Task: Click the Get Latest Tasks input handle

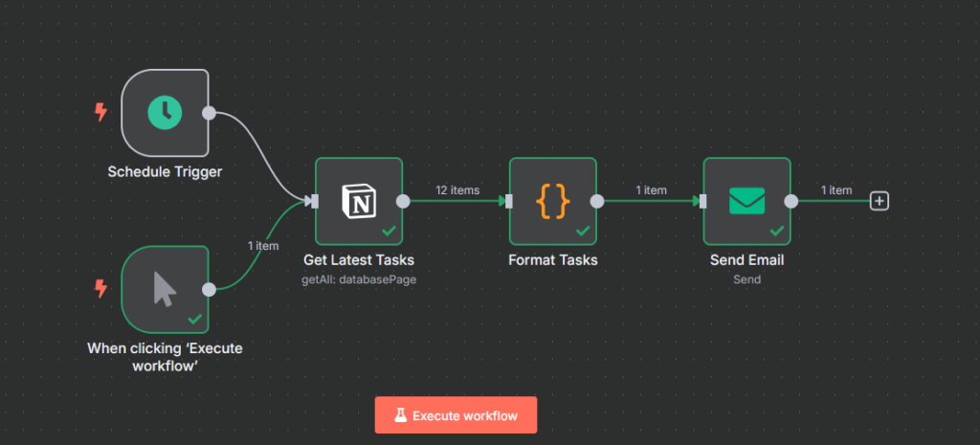Action: point(315,201)
